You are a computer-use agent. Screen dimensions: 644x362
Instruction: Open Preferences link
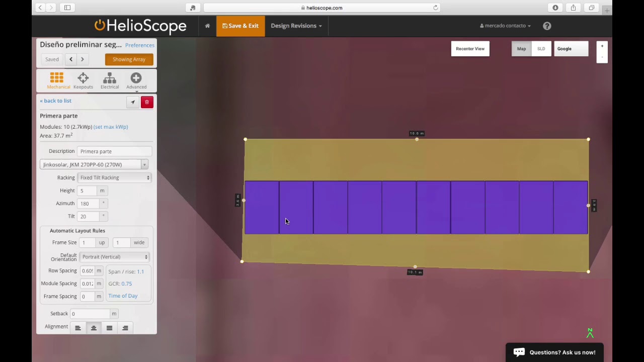coord(140,45)
